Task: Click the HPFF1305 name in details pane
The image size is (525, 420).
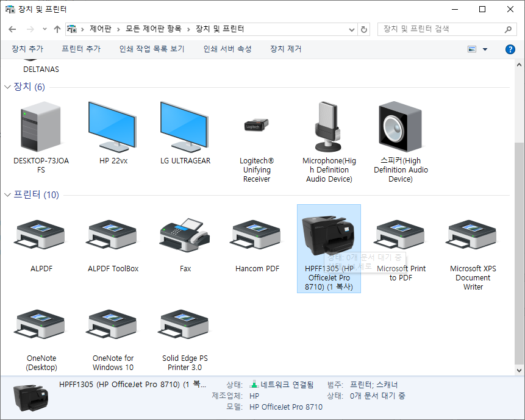Action: coord(132,385)
